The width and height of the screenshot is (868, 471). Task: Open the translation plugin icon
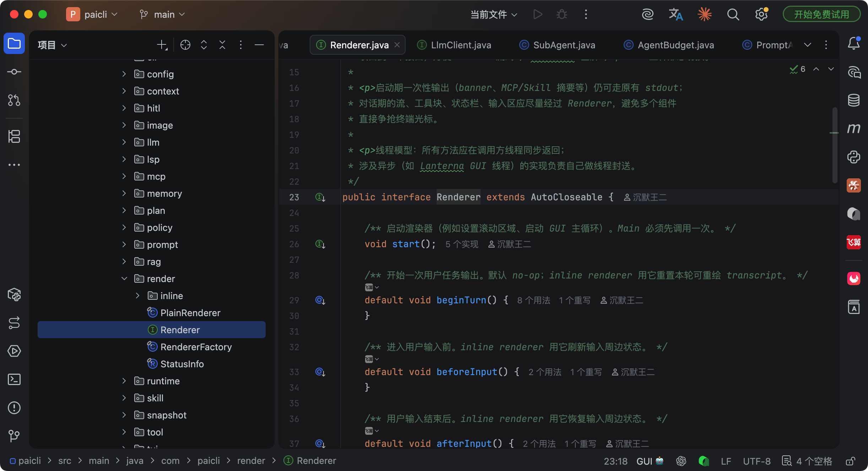(676, 15)
